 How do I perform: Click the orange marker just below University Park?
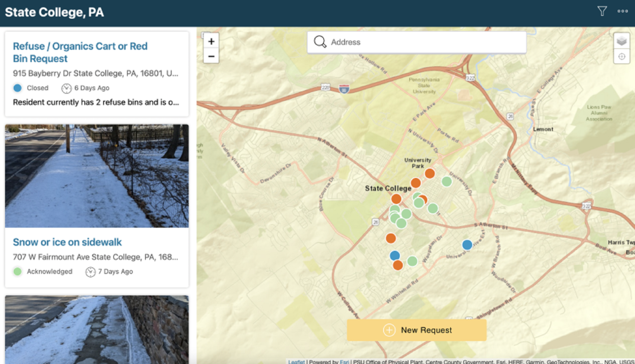[416, 183]
